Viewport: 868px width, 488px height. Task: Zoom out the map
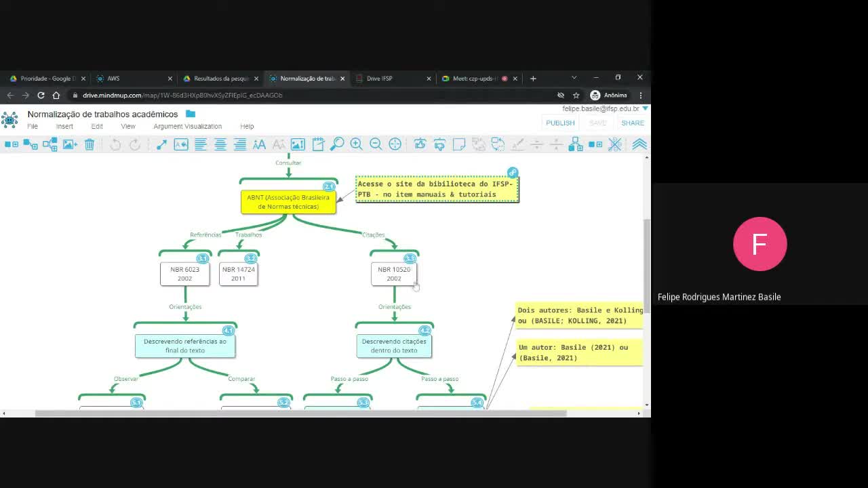click(376, 144)
